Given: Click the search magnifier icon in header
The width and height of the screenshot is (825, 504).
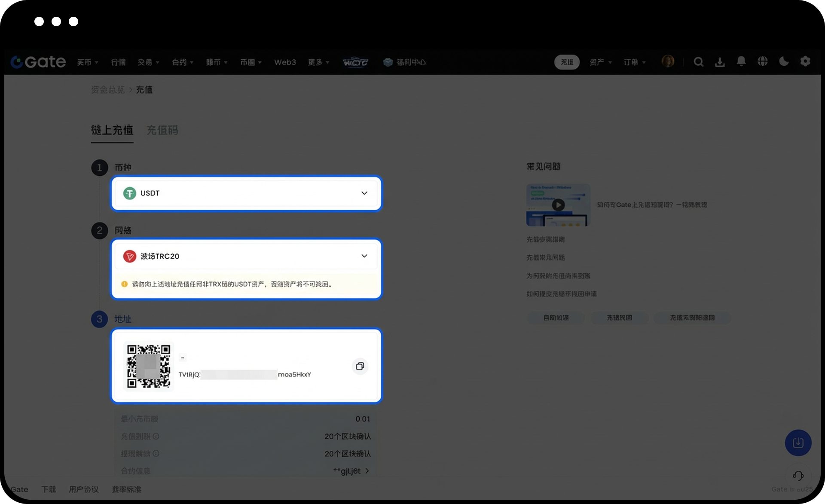Looking at the screenshot, I should point(698,62).
